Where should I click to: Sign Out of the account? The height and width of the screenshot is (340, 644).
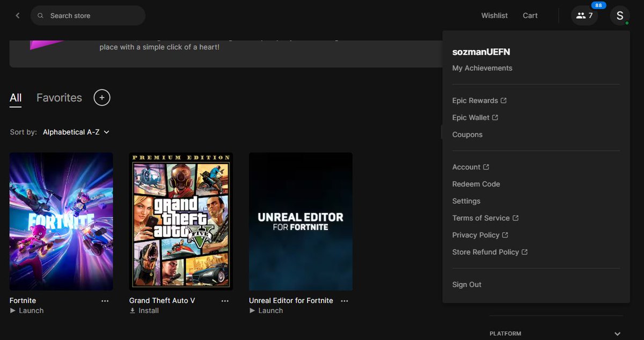(467, 285)
